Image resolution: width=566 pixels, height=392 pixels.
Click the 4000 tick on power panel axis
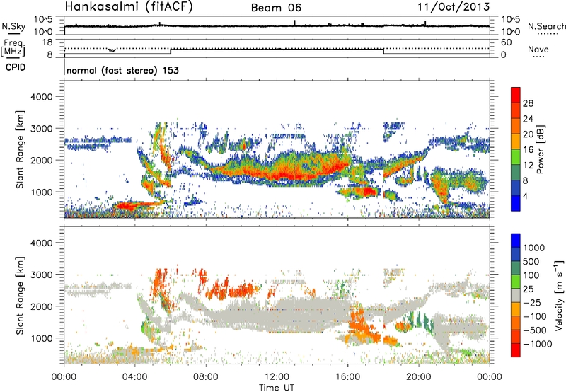41,97
